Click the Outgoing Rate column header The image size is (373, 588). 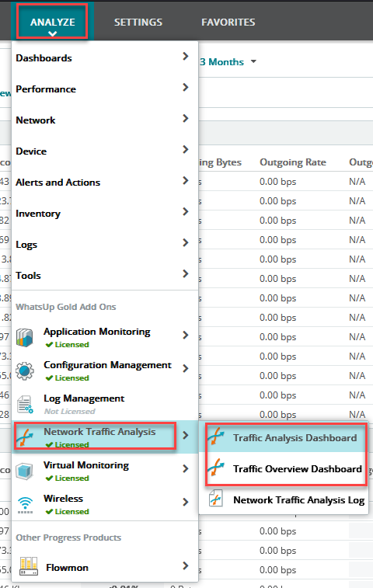[x=293, y=162]
